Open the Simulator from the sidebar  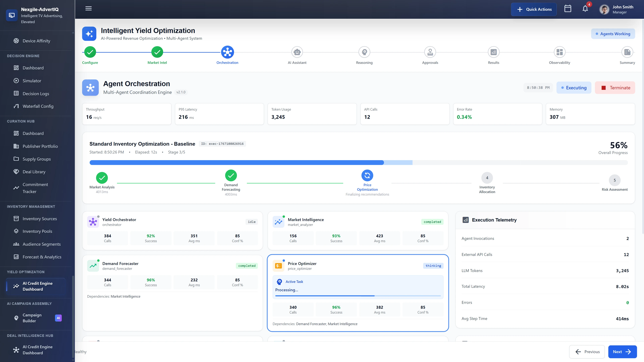click(x=32, y=80)
